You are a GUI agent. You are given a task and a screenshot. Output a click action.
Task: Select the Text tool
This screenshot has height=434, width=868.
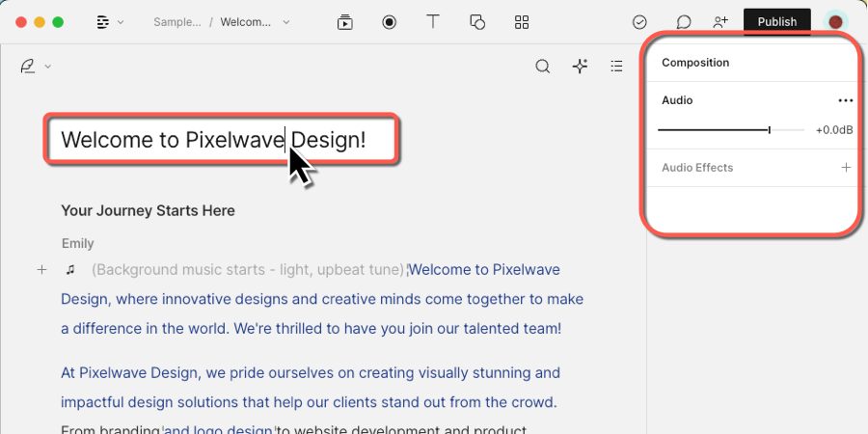click(x=433, y=21)
